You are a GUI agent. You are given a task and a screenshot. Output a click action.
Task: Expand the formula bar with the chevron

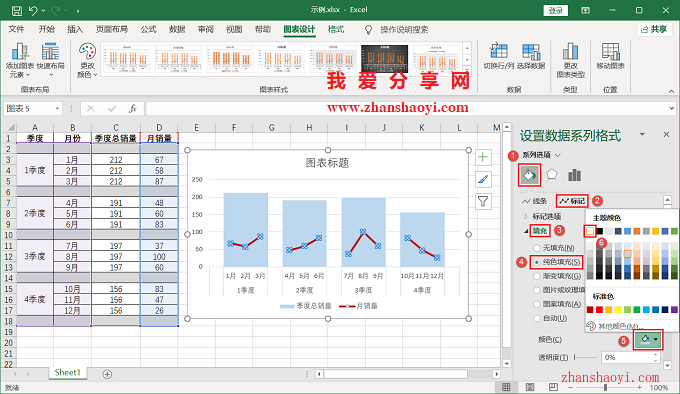coord(671,108)
